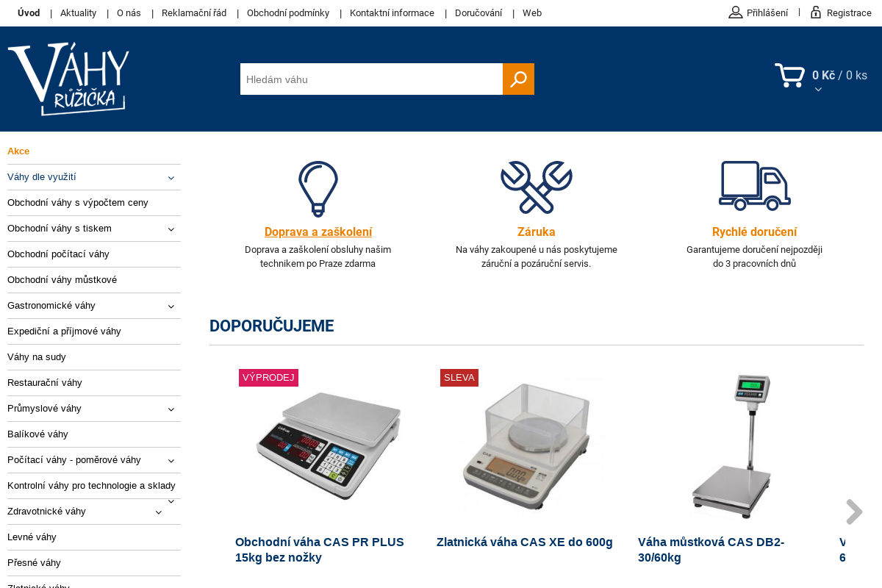
Task: Expand the Průmyslové váhy submenu
Action: click(x=171, y=409)
